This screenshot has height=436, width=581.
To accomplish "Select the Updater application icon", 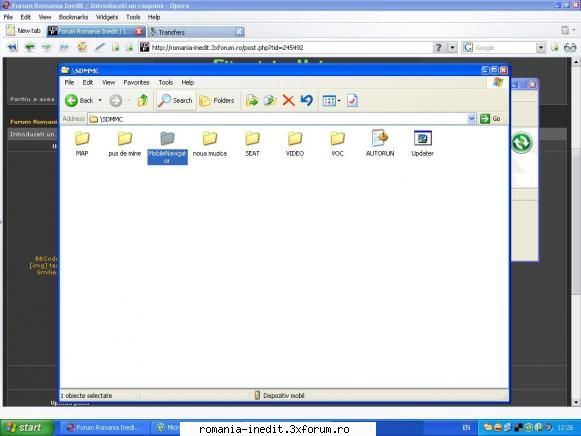I will click(x=422, y=143).
